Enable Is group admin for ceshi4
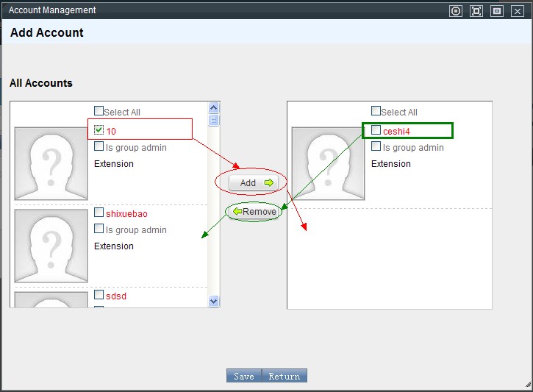 376,146
